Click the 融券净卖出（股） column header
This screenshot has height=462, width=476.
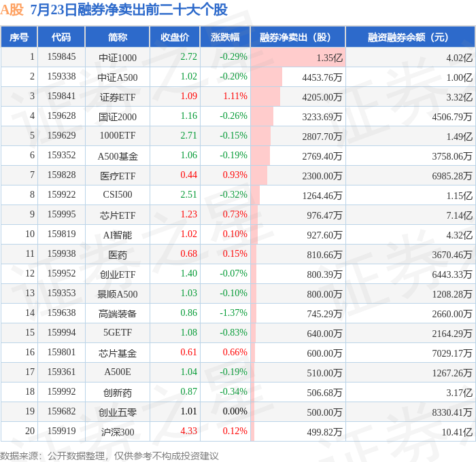point(298,37)
